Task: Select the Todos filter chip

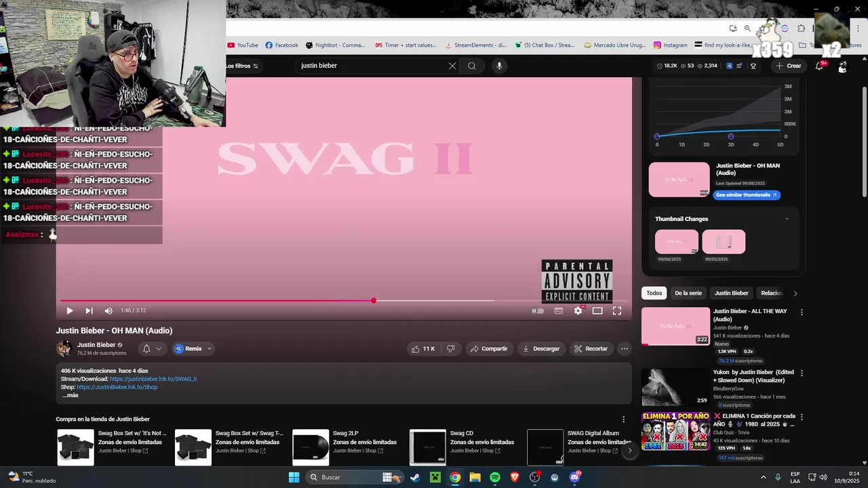Action: click(x=654, y=293)
